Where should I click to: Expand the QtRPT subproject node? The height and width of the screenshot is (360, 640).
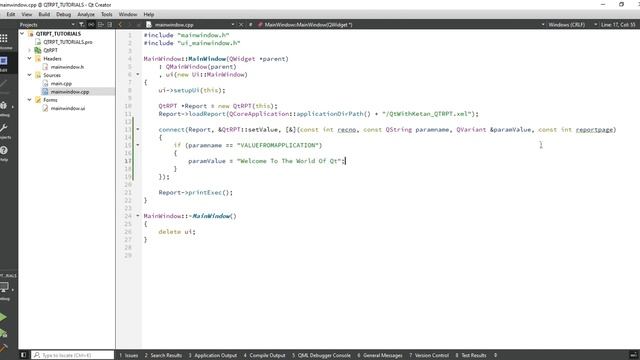pos(29,50)
